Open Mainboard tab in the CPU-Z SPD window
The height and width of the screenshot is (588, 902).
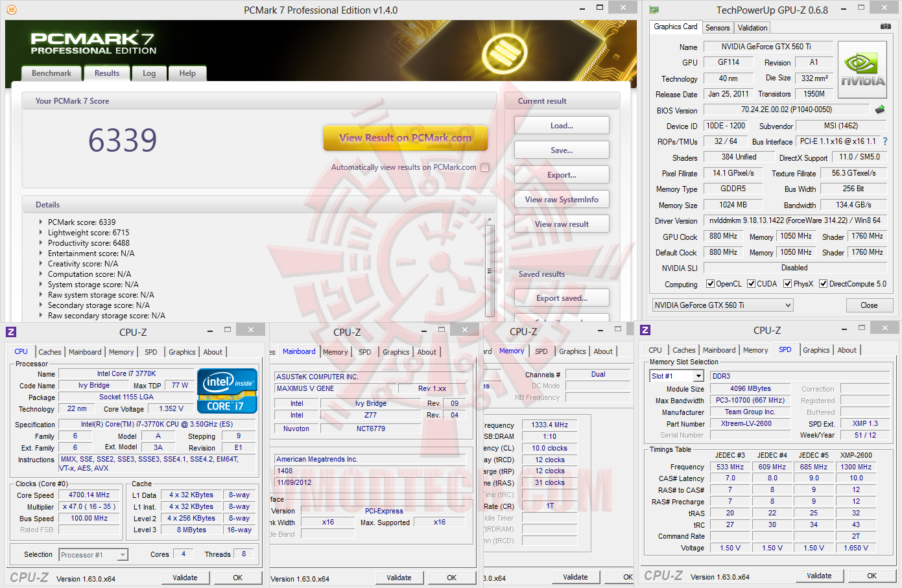719,350
